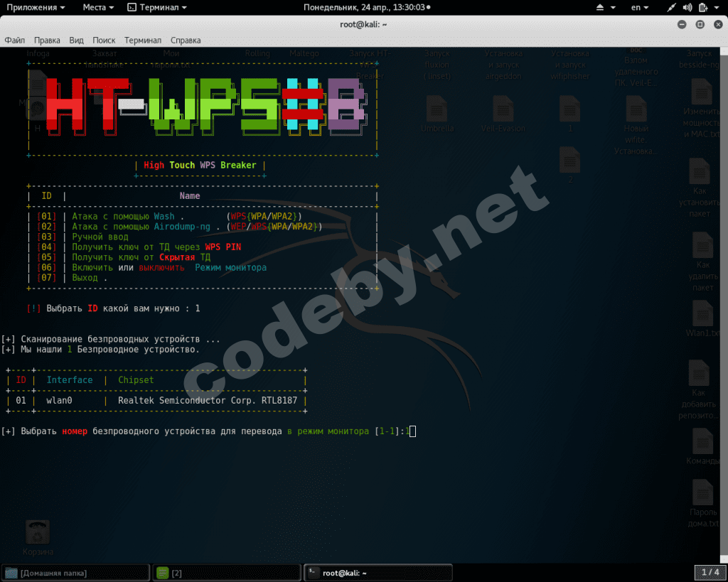The width and height of the screenshot is (728, 582).
Task: Select the Команды desktop file icon
Action: tap(702, 446)
